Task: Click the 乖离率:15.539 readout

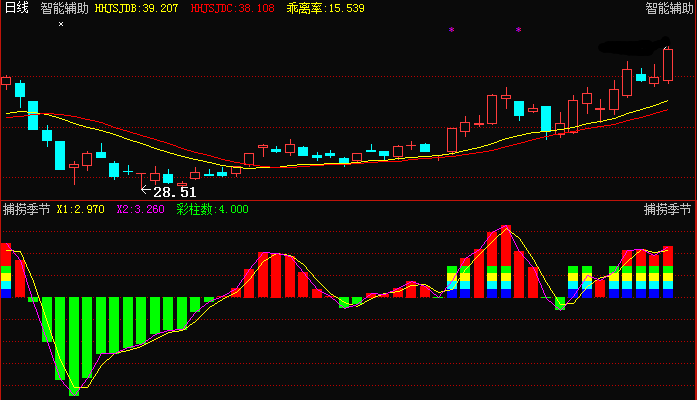Action: [325, 8]
